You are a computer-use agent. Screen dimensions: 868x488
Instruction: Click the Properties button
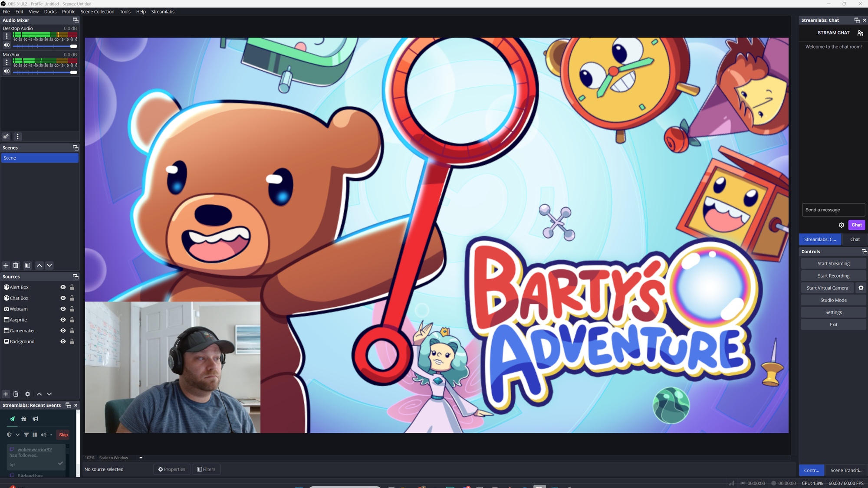[171, 469]
